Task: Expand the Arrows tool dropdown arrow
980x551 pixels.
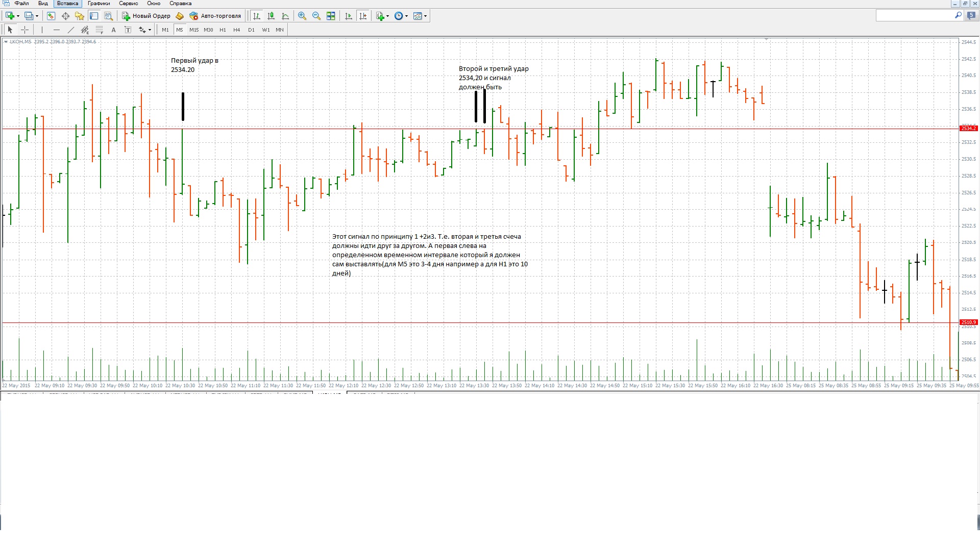Action: tap(150, 30)
